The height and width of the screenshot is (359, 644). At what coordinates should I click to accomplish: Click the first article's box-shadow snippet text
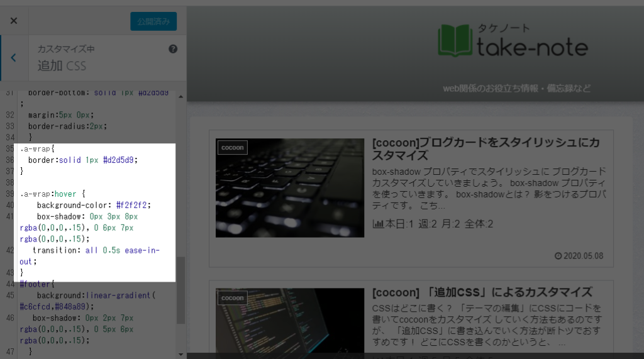pyautogui.click(x=489, y=189)
